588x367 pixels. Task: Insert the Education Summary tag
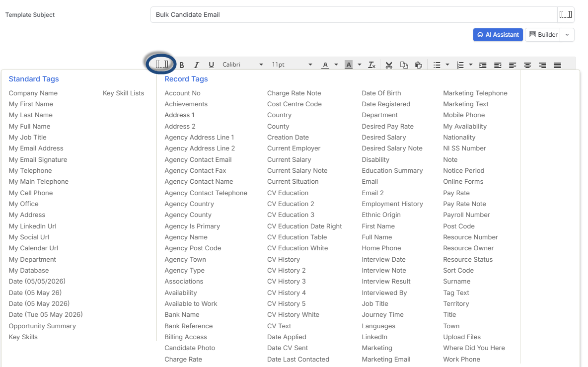point(392,170)
